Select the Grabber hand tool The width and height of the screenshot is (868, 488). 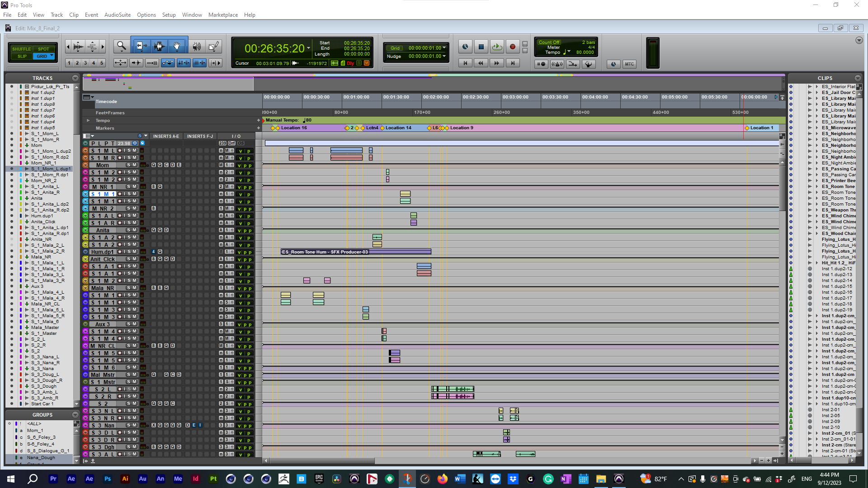click(177, 46)
